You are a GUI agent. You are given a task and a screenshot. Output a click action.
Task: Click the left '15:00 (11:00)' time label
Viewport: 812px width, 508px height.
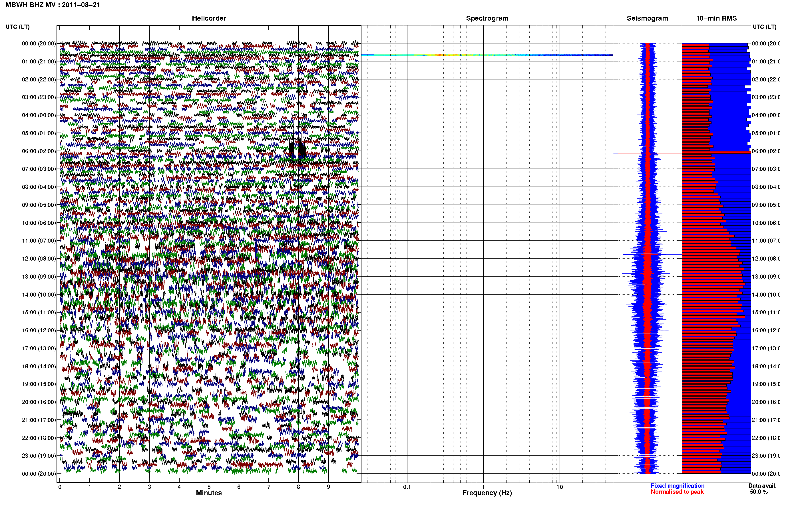tap(39, 312)
